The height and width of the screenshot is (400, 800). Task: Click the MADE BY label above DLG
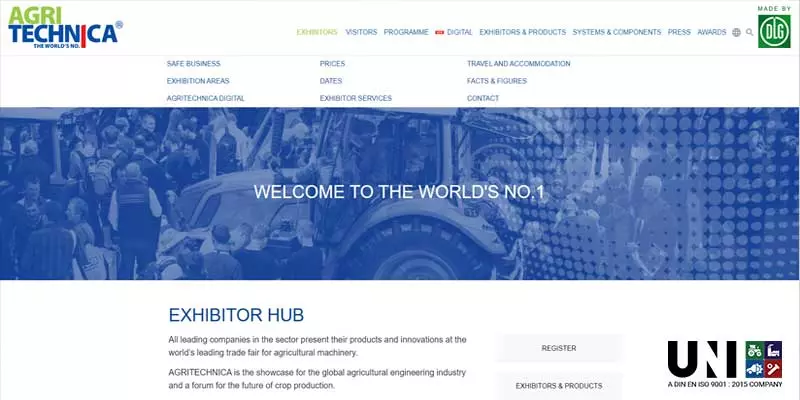coord(774,9)
